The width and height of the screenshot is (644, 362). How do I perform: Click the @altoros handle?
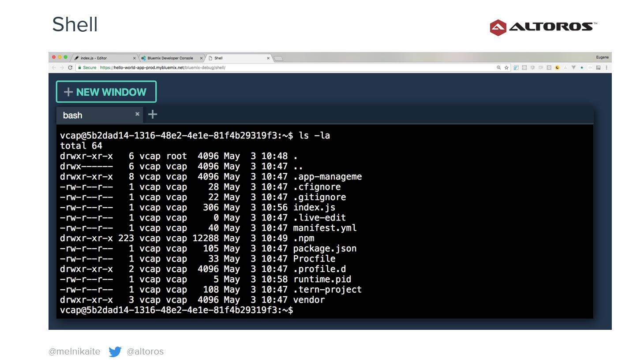[x=145, y=351]
